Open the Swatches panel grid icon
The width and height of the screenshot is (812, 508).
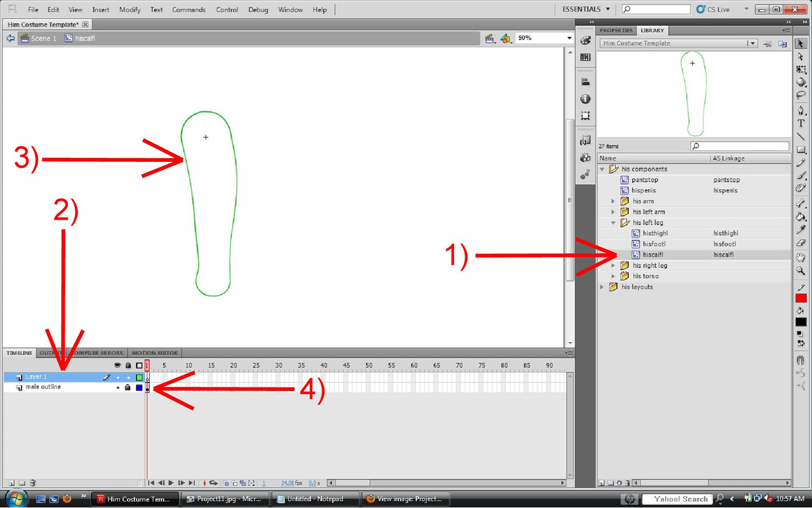click(585, 57)
